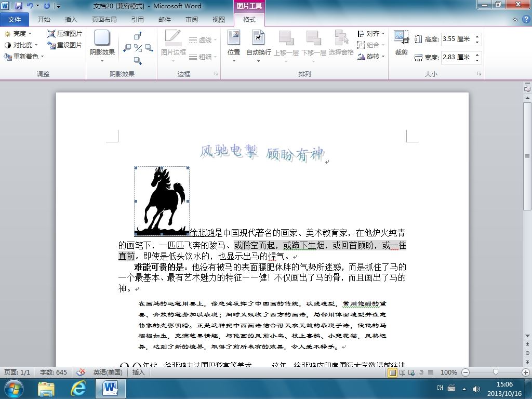Screen dimensions: 532x399
Task: Switch to Print Layout view icon
Action: (392, 373)
